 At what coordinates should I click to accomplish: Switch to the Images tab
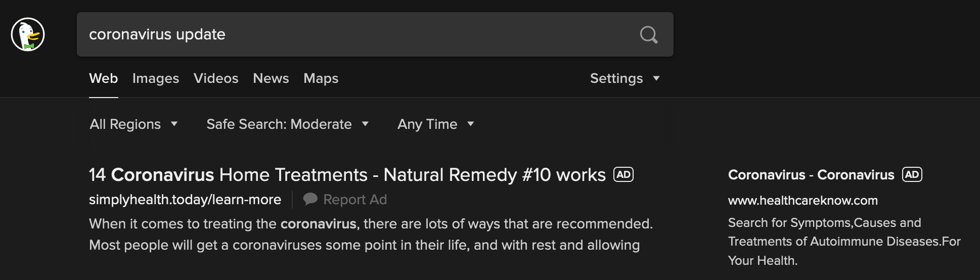tap(156, 78)
